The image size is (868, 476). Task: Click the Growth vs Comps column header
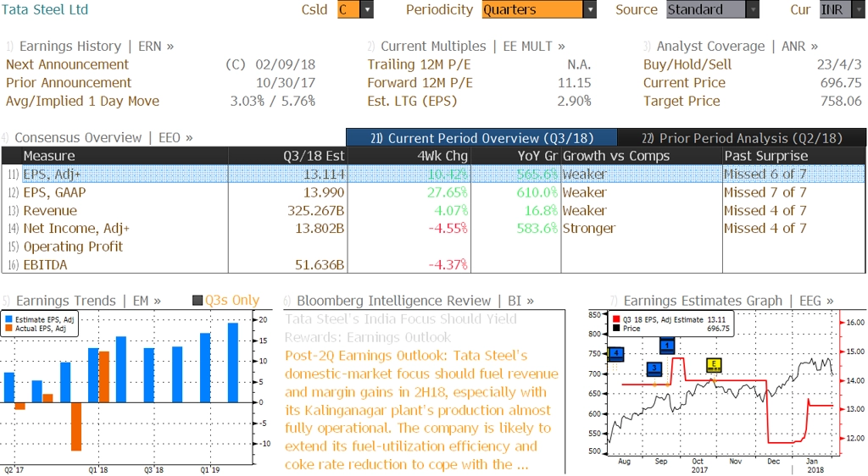click(x=642, y=156)
